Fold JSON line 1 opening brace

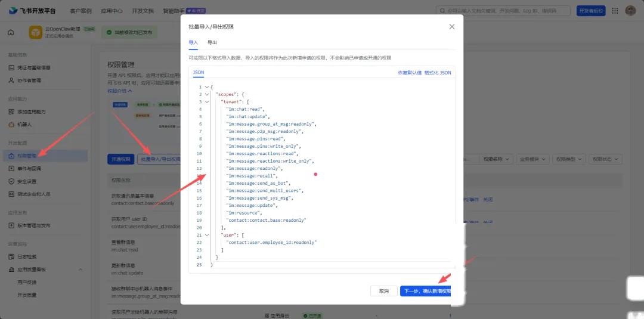pos(206,87)
